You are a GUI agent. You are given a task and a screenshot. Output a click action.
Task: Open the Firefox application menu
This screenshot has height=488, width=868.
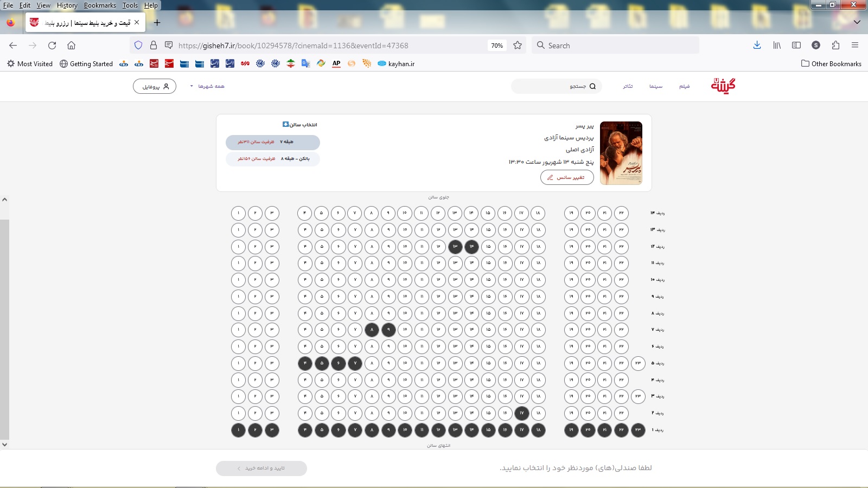point(855,46)
